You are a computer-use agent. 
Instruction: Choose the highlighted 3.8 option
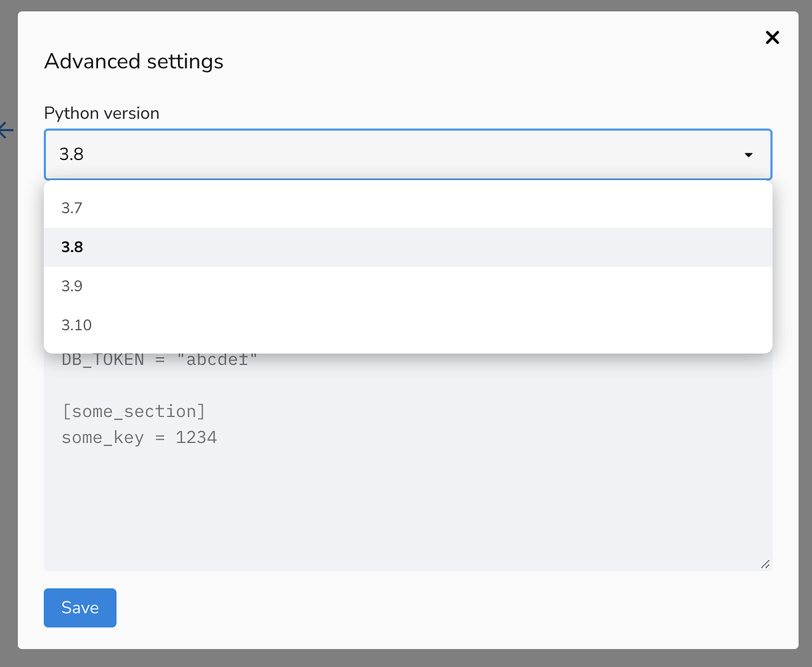pyautogui.click(x=72, y=247)
